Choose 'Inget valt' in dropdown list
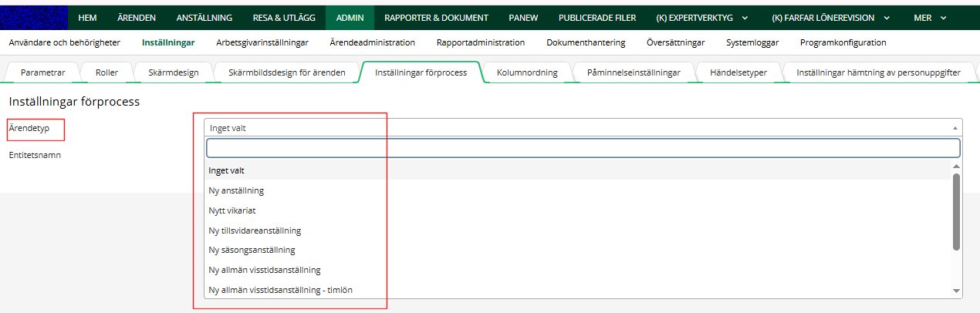The width and height of the screenshot is (980, 313). [x=226, y=170]
